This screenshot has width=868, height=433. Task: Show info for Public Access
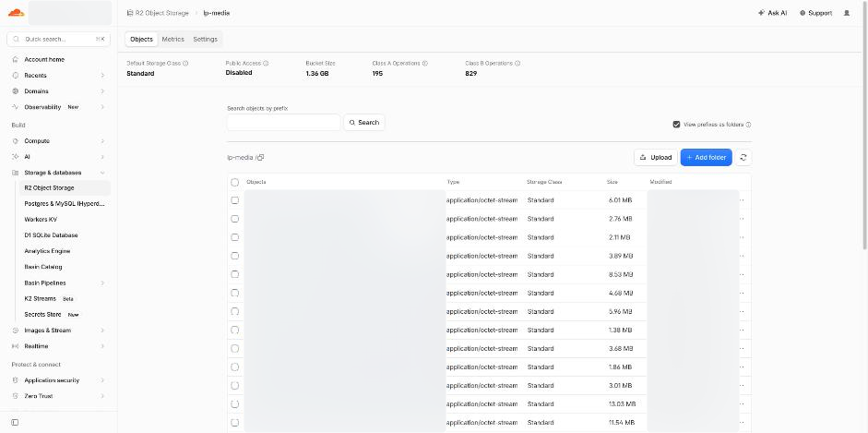(x=266, y=63)
